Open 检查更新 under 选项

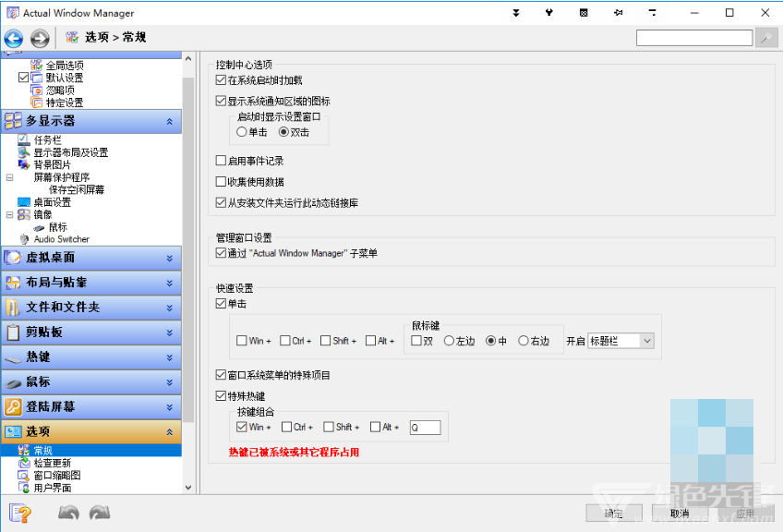coord(53,463)
